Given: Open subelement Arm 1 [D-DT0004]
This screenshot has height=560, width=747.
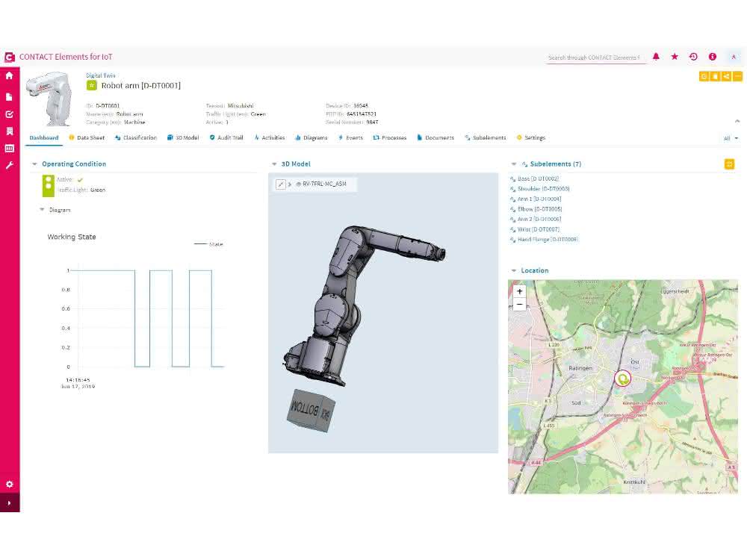Looking at the screenshot, I should [x=539, y=199].
